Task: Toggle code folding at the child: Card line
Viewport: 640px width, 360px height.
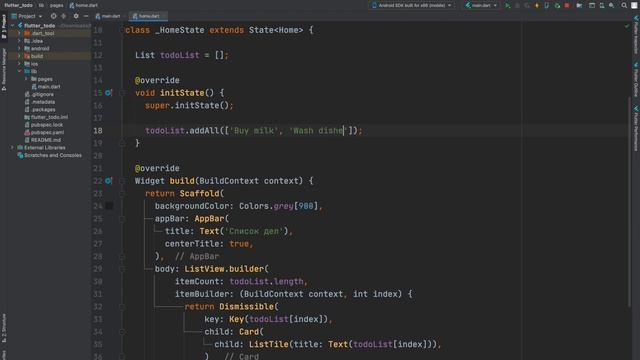Action: pyautogui.click(x=122, y=332)
